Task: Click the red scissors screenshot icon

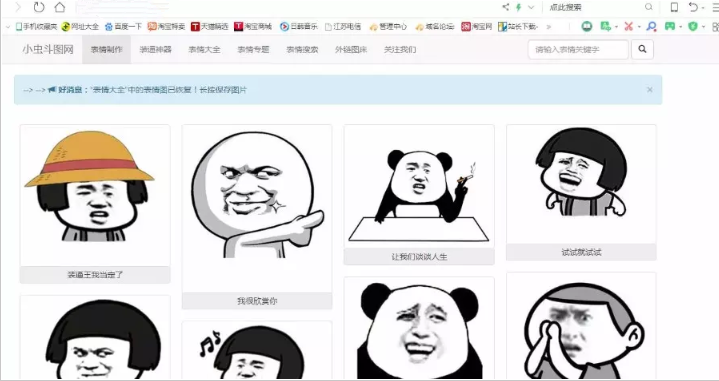Action: (628, 26)
